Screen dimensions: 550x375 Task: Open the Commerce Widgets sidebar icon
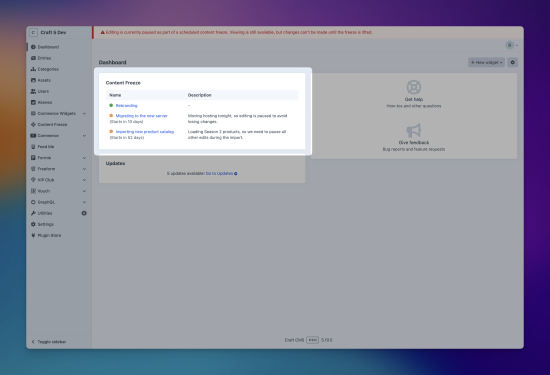pos(33,113)
